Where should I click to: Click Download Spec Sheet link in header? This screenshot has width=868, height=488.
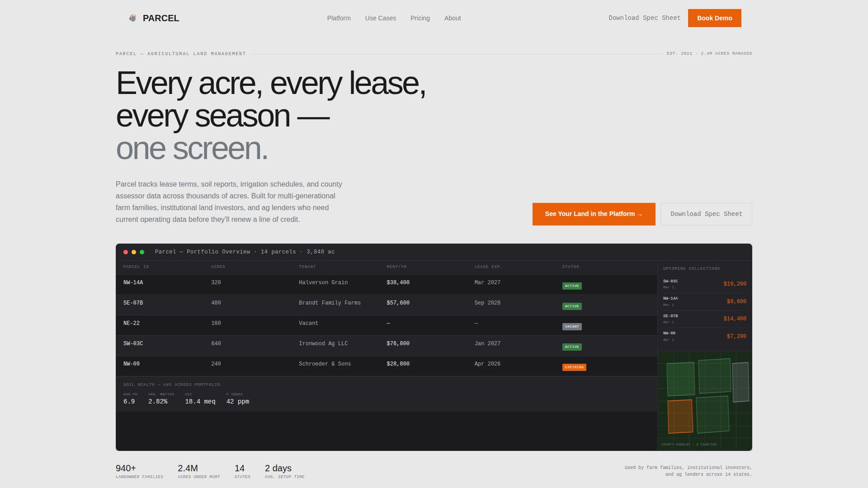(x=644, y=18)
